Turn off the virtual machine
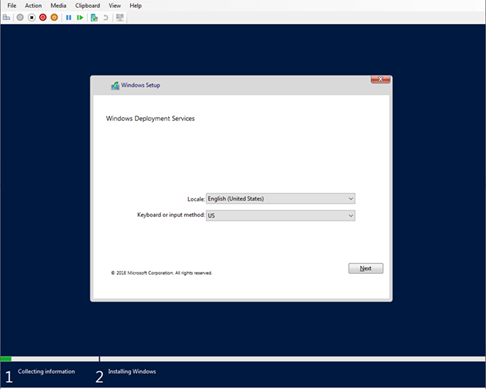This screenshot has width=486, height=389. tap(32, 17)
